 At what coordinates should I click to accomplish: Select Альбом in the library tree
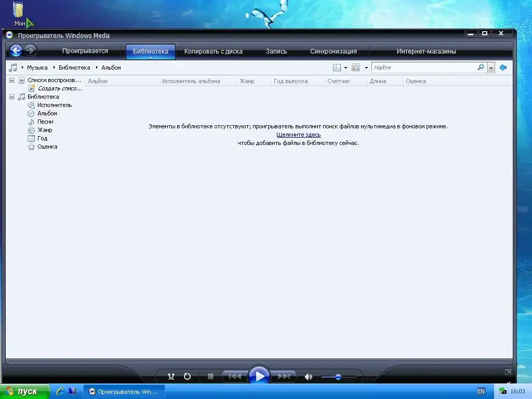pyautogui.click(x=47, y=113)
